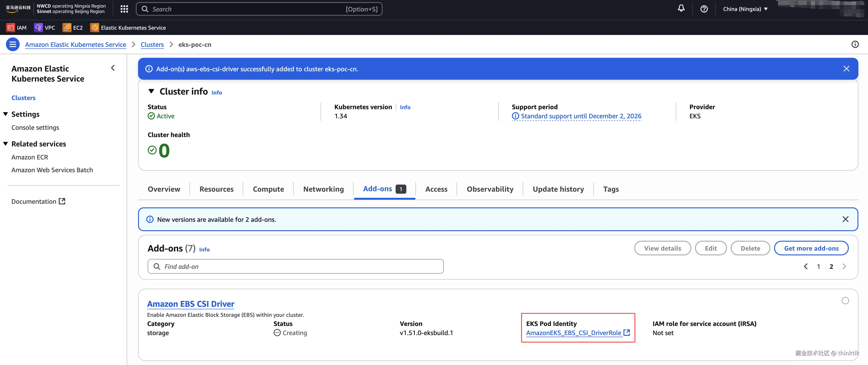Switch to the Update history tab
The height and width of the screenshot is (365, 868).
[x=558, y=189]
